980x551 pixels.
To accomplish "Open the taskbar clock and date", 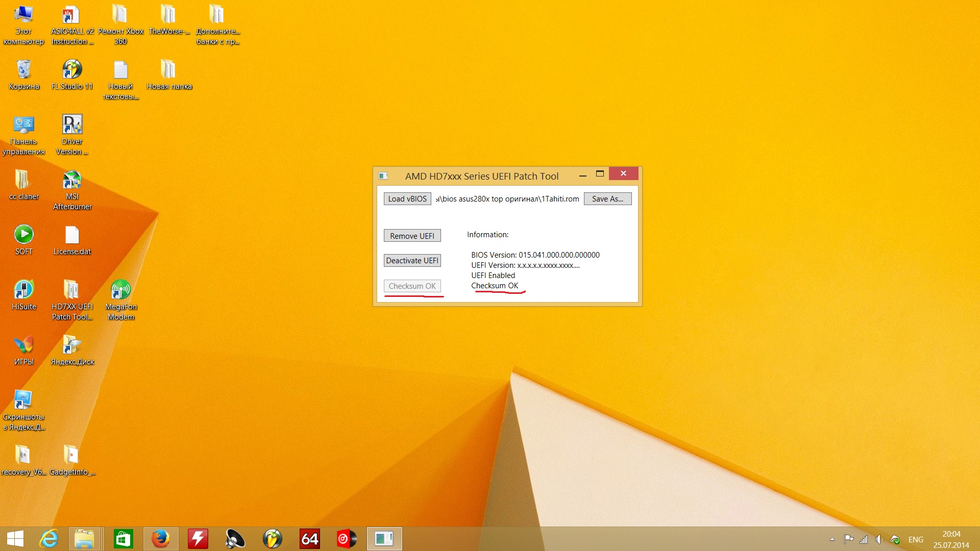I will [951, 539].
